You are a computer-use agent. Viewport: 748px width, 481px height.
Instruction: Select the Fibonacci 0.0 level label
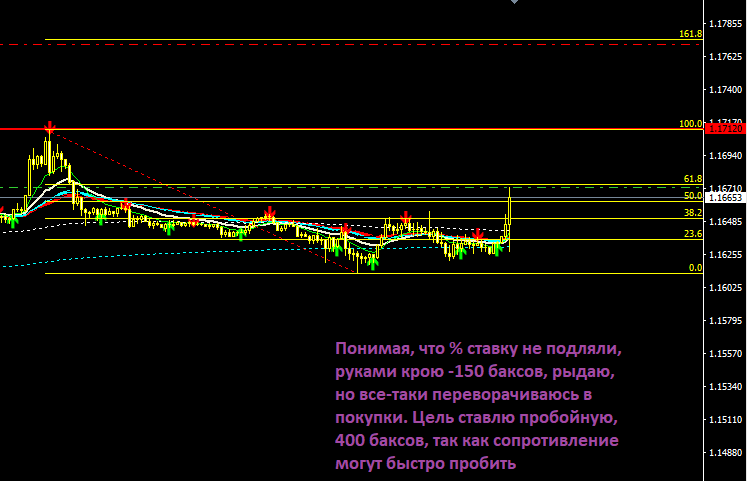[696, 268]
